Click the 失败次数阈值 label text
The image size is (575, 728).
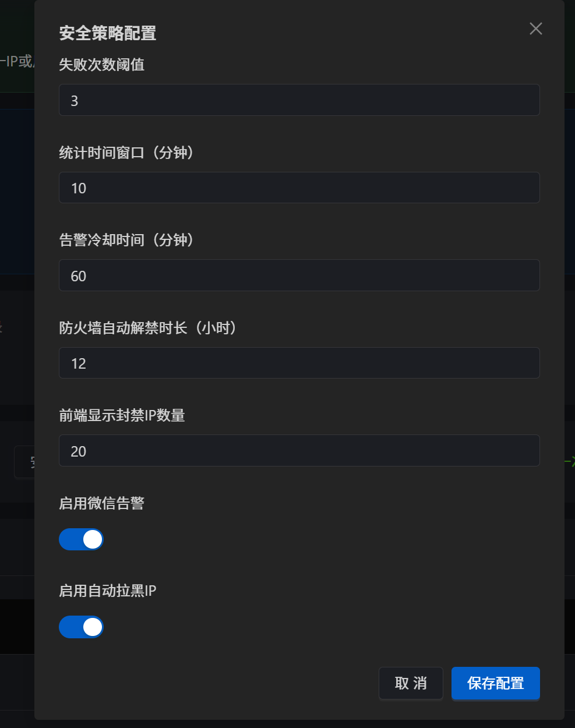101,65
